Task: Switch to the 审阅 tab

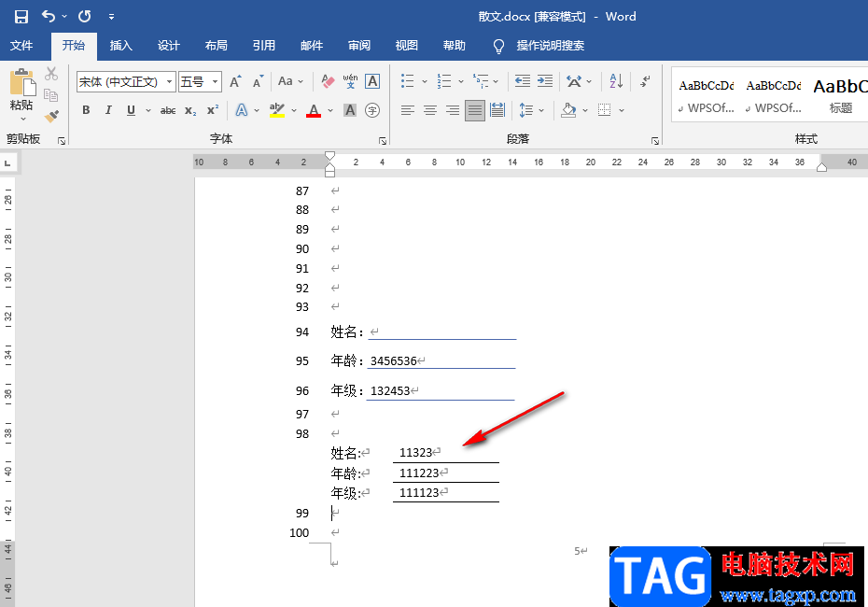Action: click(x=358, y=46)
